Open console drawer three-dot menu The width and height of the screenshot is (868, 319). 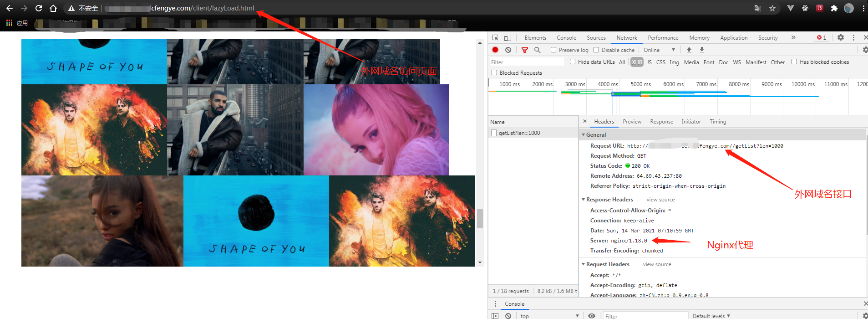[x=496, y=304]
